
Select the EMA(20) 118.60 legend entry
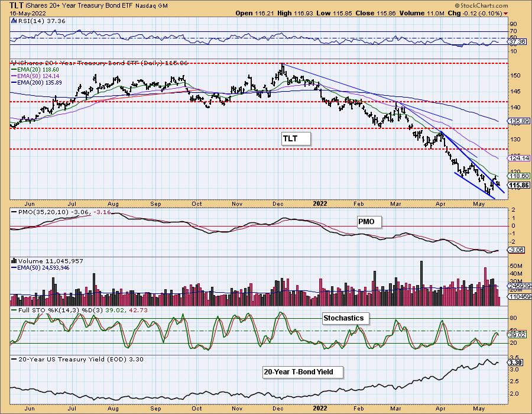[35, 69]
